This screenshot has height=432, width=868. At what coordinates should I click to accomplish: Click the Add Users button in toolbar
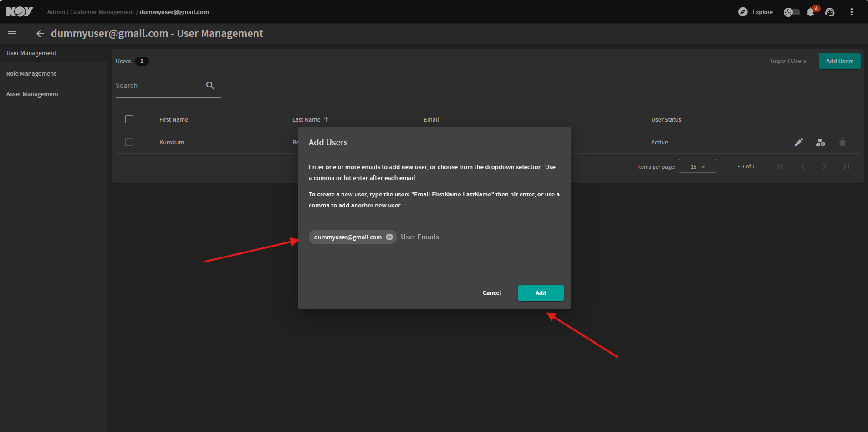pos(840,61)
